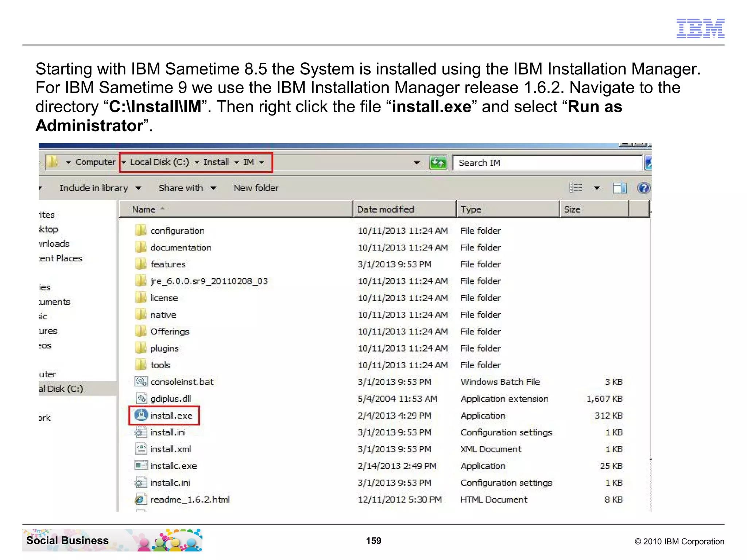Image resolution: width=747 pixels, height=560 pixels.
Task: Select the installc.exe file name
Action: 173,466
